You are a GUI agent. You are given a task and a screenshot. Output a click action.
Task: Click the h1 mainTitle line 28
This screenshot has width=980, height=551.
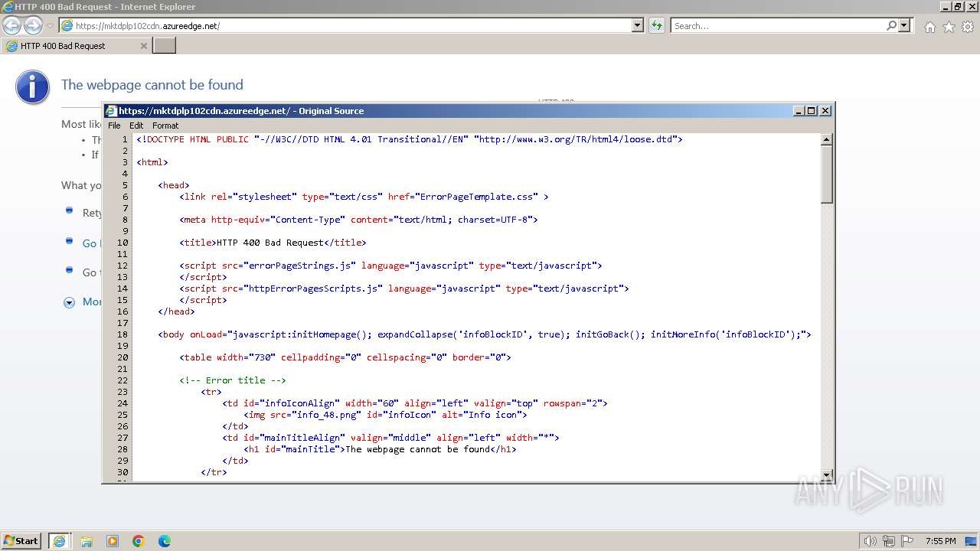[380, 449]
